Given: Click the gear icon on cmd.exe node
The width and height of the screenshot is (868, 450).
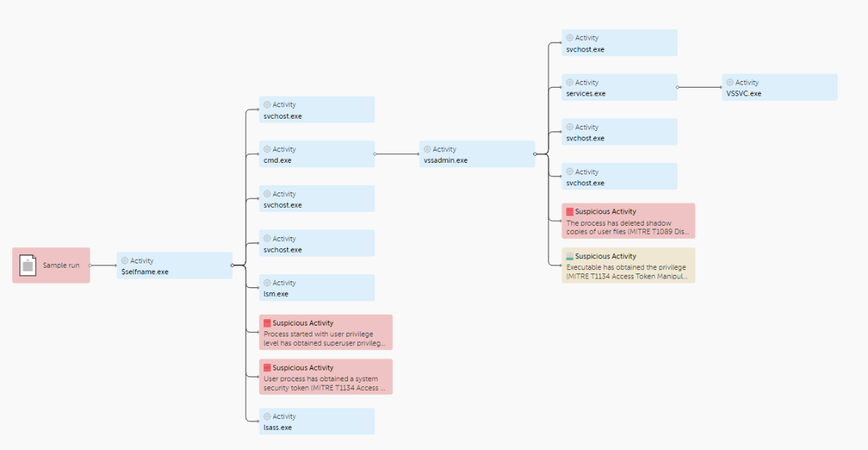Looking at the screenshot, I should (x=267, y=149).
